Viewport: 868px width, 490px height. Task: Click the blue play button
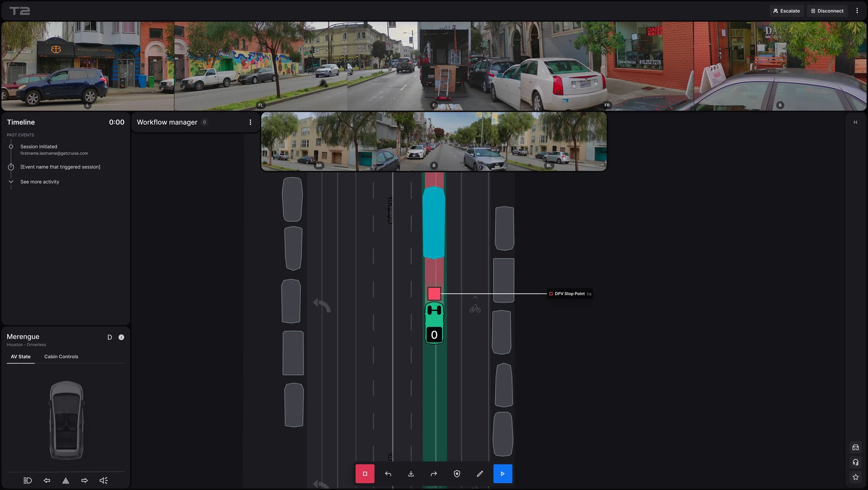pyautogui.click(x=503, y=474)
